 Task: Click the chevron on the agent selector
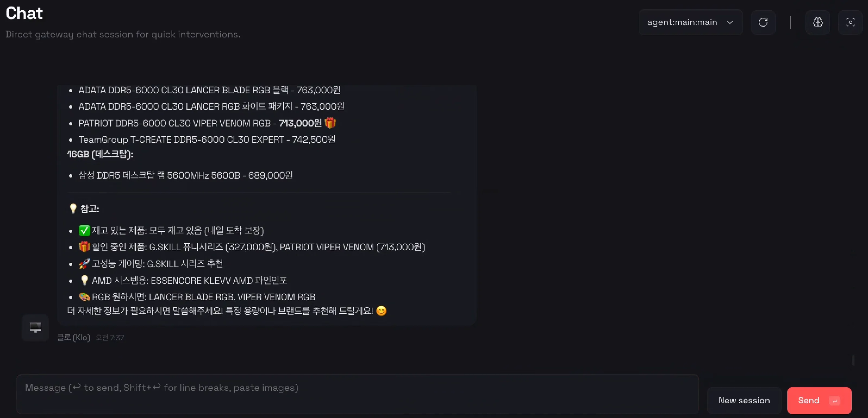click(x=730, y=23)
